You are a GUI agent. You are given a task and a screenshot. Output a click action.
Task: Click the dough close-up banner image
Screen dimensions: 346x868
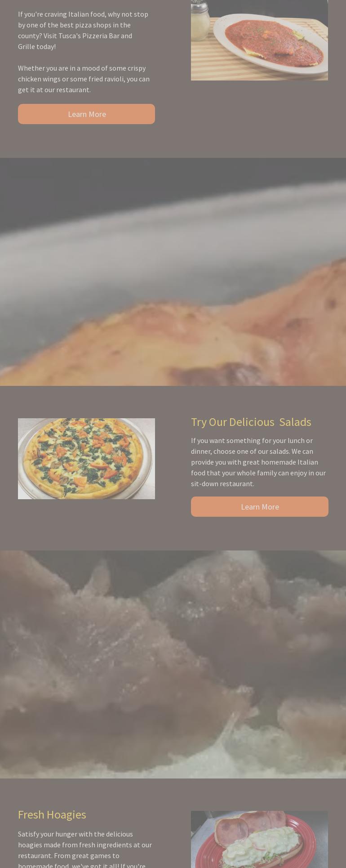[173, 664]
